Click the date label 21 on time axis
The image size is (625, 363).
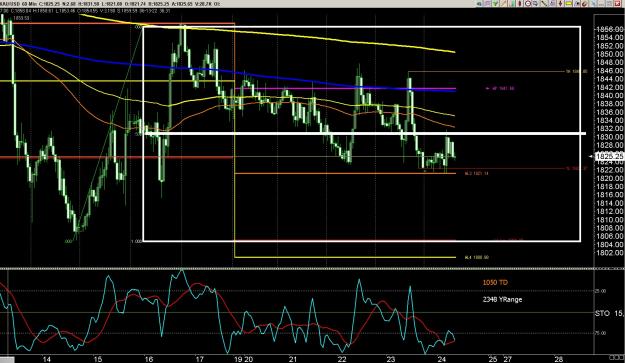(x=293, y=359)
